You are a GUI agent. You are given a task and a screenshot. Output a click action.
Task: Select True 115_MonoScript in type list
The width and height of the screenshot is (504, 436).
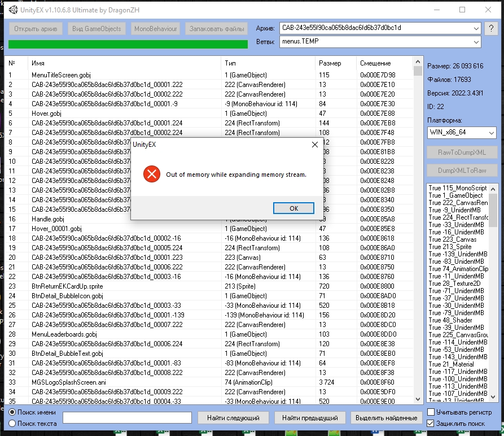click(x=458, y=188)
